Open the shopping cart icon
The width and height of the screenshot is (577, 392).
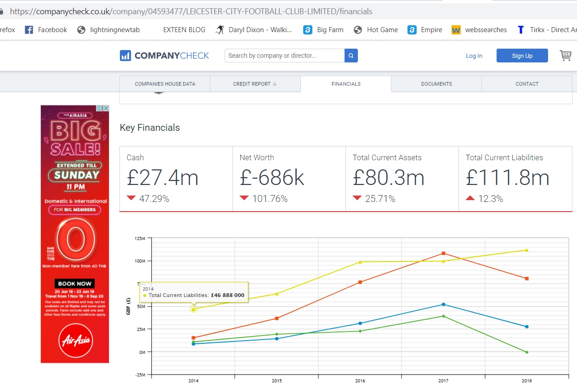[x=565, y=56]
